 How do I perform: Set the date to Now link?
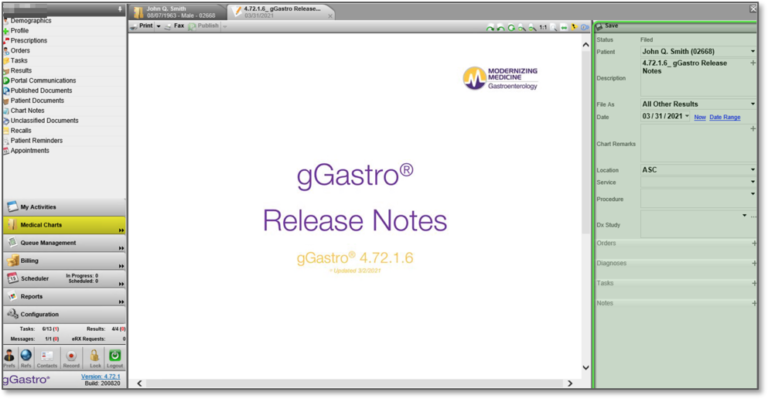click(700, 117)
